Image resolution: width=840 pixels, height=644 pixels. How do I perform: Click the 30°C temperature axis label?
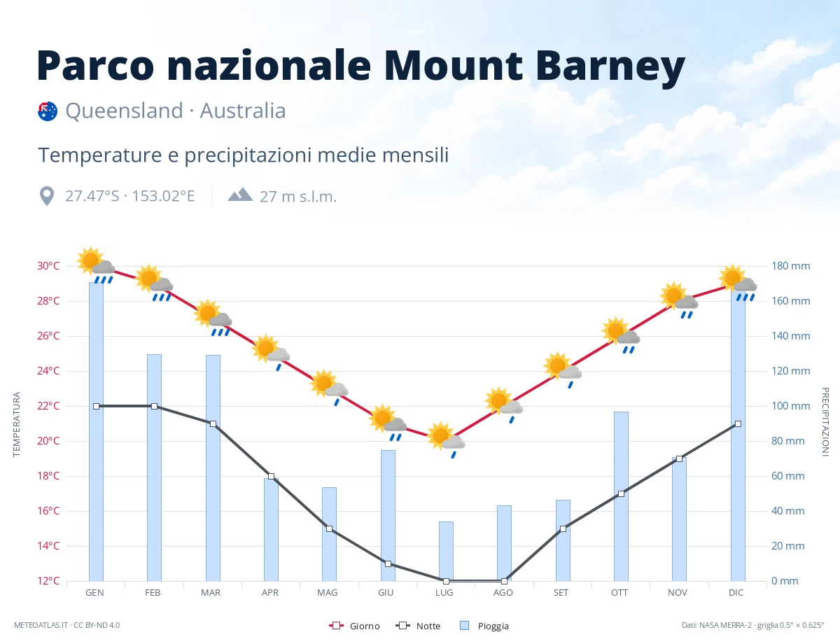click(x=48, y=266)
